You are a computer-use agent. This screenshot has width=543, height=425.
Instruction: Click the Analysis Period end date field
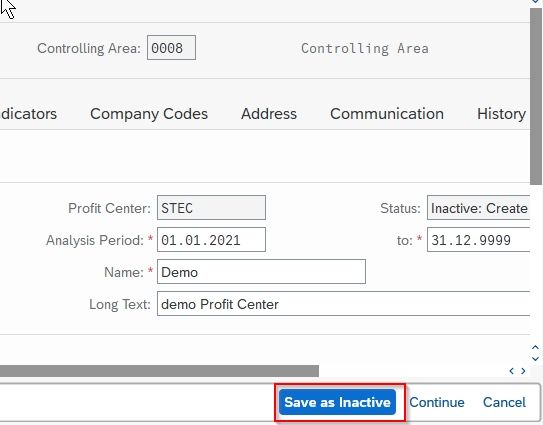point(479,239)
